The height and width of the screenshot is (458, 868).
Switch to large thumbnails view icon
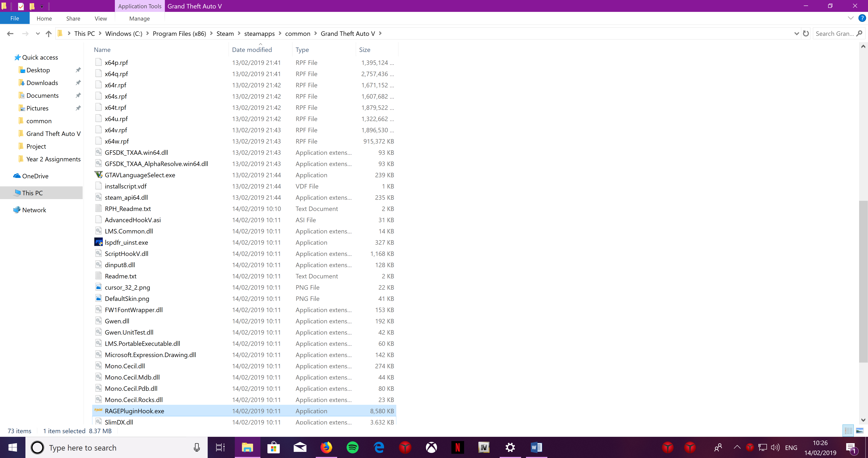860,431
